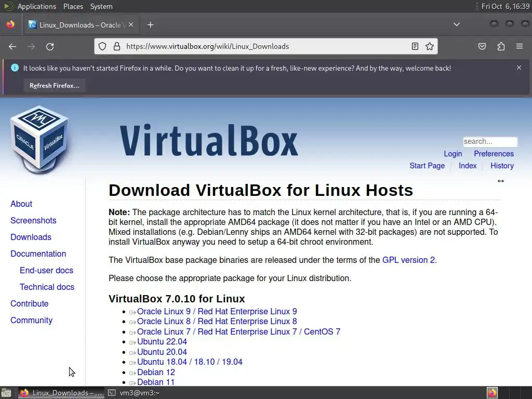Open the System menu

101,6
